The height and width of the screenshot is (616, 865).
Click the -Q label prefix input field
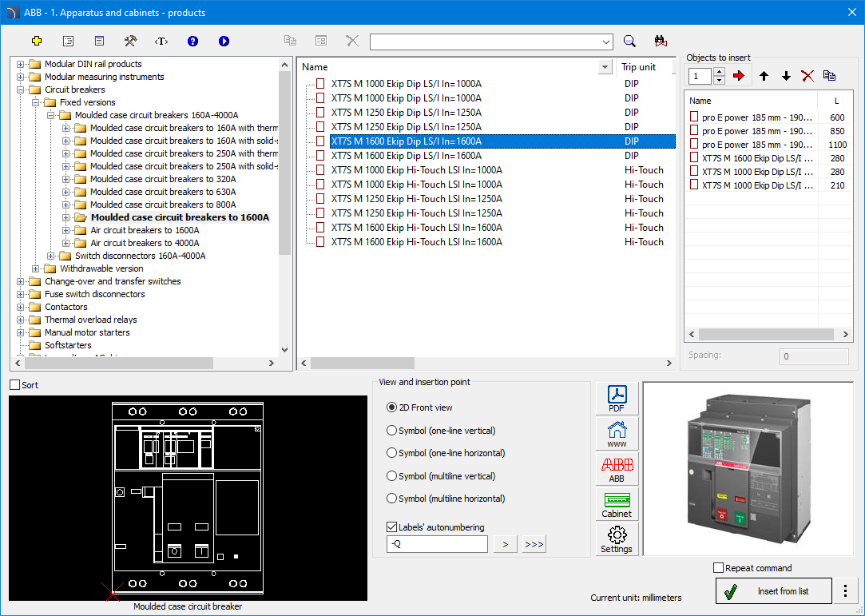[x=437, y=544]
